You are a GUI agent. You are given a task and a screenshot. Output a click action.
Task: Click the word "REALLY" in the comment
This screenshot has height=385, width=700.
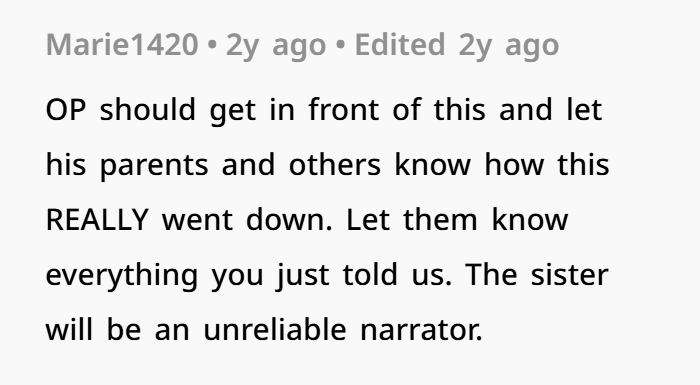tap(97, 220)
